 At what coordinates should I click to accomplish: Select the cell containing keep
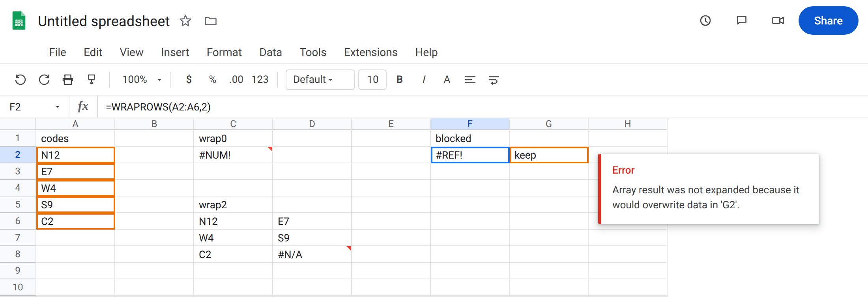click(549, 155)
